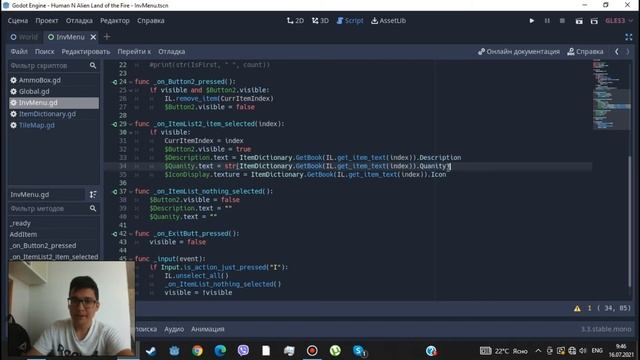This screenshot has height=360, width=640.
Task: Open the script Поиск menu
Action: [x=44, y=51]
